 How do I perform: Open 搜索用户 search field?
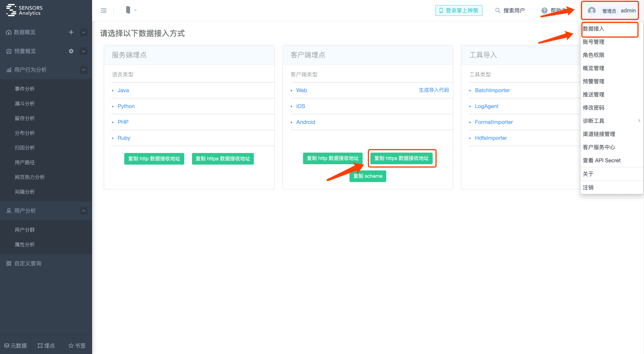[514, 10]
